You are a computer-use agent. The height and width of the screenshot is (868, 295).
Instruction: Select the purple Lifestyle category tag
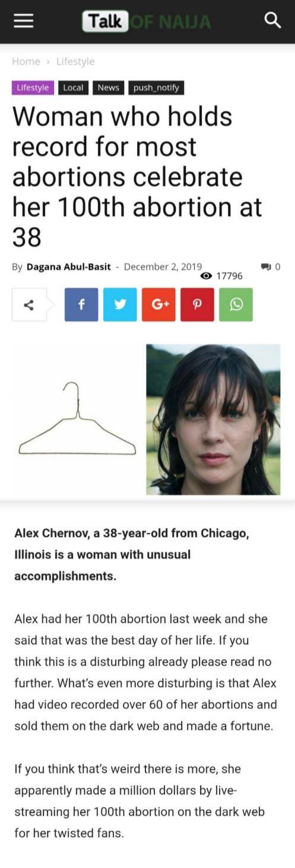[x=33, y=88]
